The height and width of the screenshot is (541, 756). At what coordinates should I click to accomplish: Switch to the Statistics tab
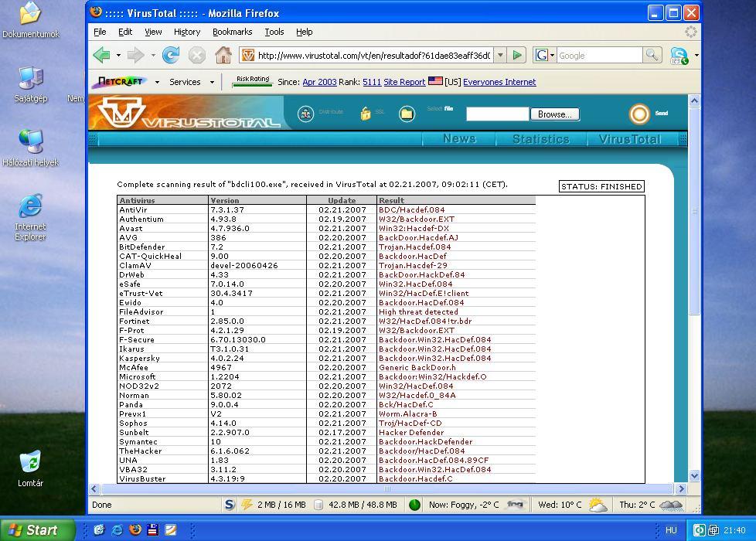coord(541,139)
